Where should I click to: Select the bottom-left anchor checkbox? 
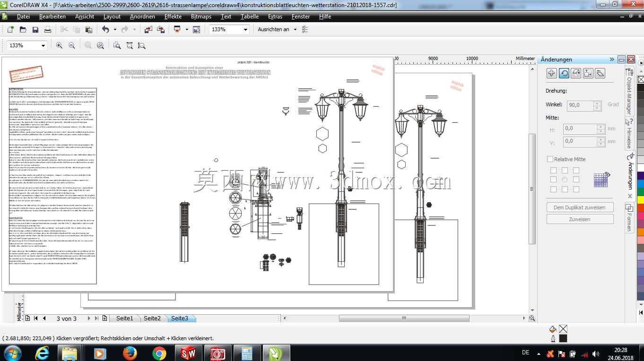(x=553, y=189)
